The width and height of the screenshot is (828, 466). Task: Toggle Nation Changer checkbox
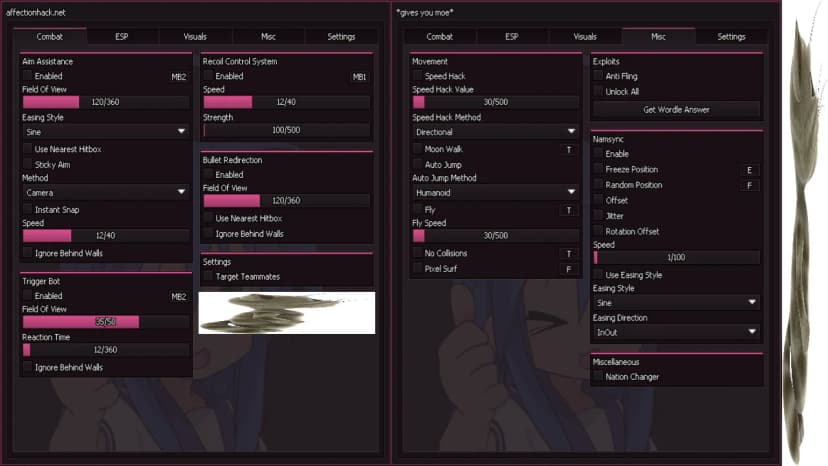point(598,377)
